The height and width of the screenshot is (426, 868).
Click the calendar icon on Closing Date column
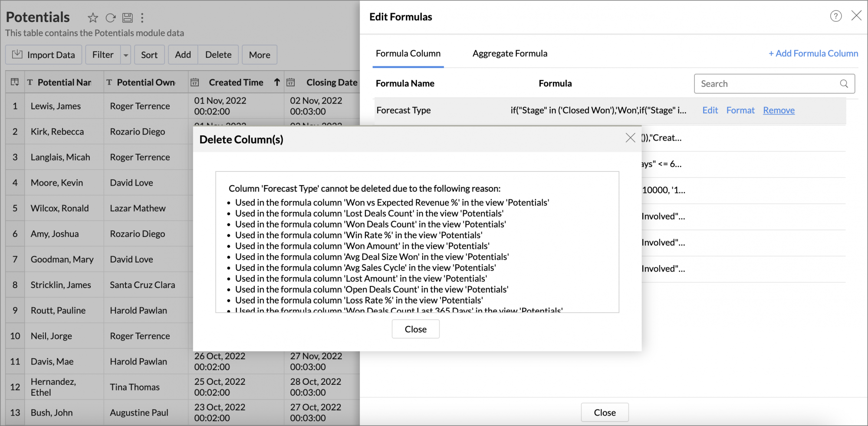[x=291, y=82]
